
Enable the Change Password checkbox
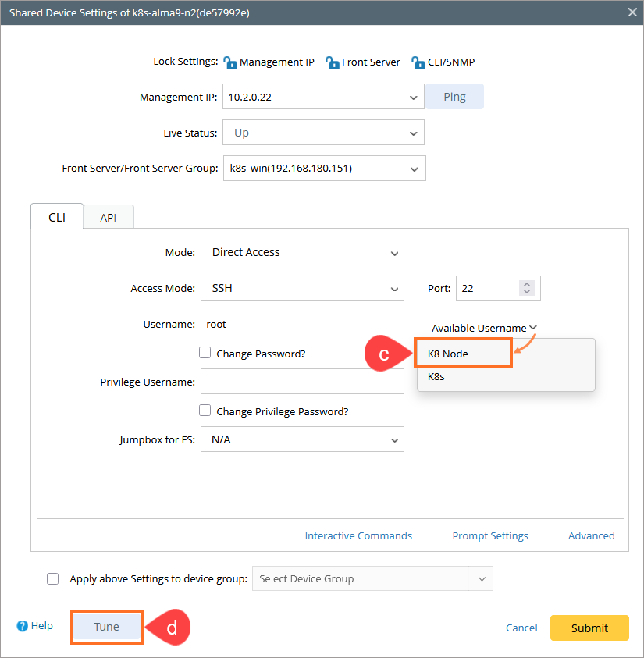pyautogui.click(x=205, y=353)
